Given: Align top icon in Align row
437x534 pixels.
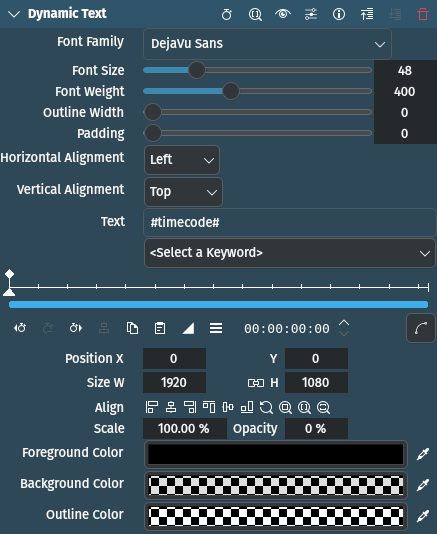Looking at the screenshot, I should point(209,407).
